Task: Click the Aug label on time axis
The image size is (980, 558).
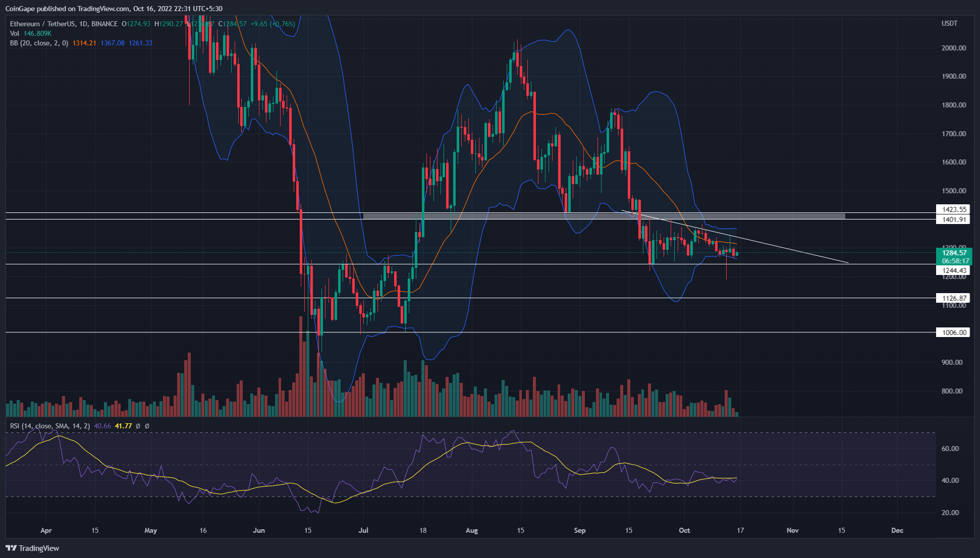Action: pos(471,530)
